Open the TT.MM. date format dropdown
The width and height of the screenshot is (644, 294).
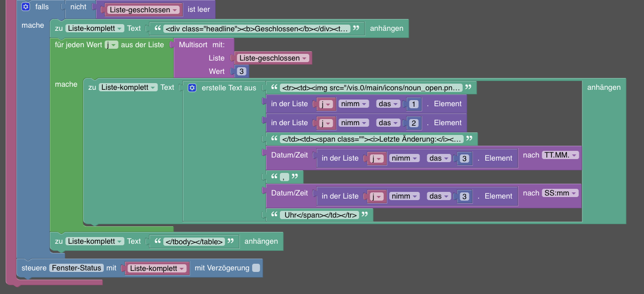point(560,155)
